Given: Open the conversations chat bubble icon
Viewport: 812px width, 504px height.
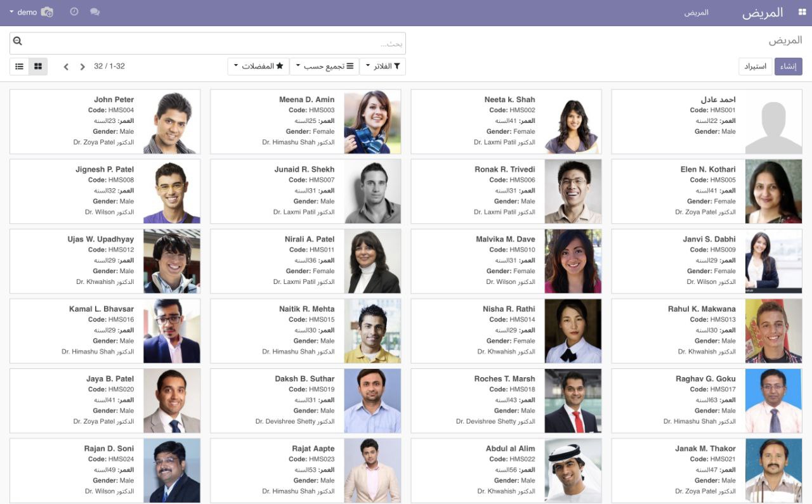Looking at the screenshot, I should tap(95, 12).
